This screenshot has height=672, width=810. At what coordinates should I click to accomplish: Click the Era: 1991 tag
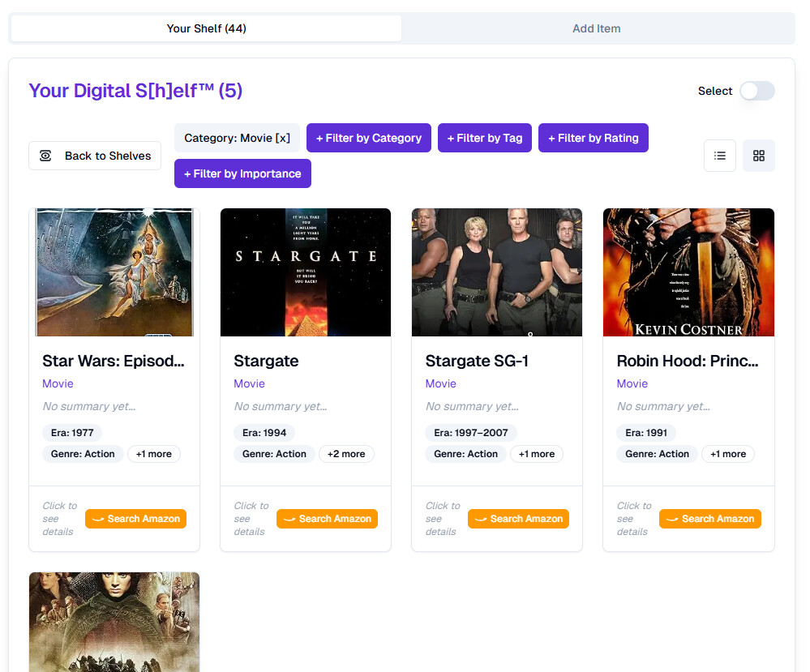point(646,433)
